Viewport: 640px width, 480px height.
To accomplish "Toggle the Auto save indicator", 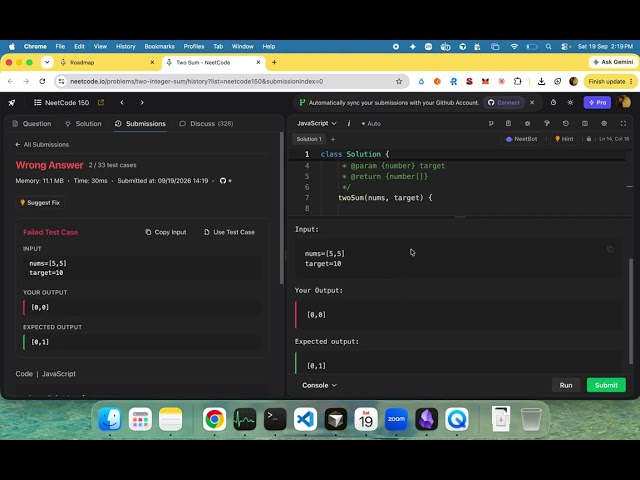I will (371, 124).
